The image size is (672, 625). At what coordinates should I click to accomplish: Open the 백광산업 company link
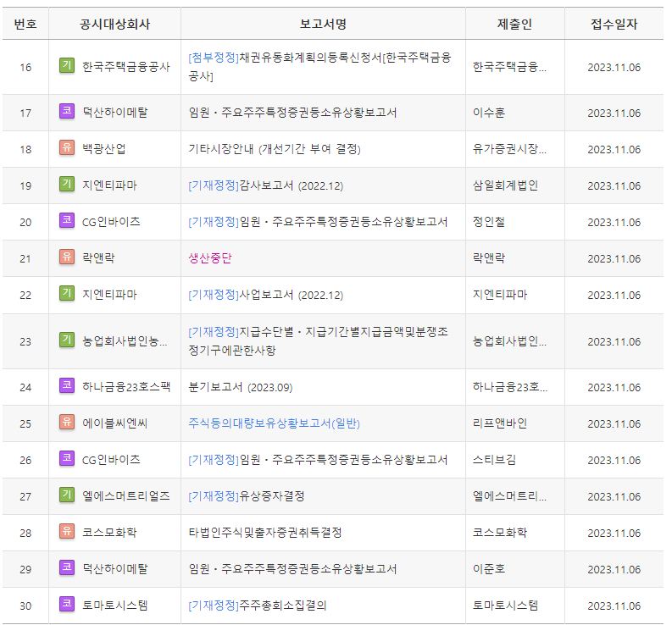(x=103, y=149)
